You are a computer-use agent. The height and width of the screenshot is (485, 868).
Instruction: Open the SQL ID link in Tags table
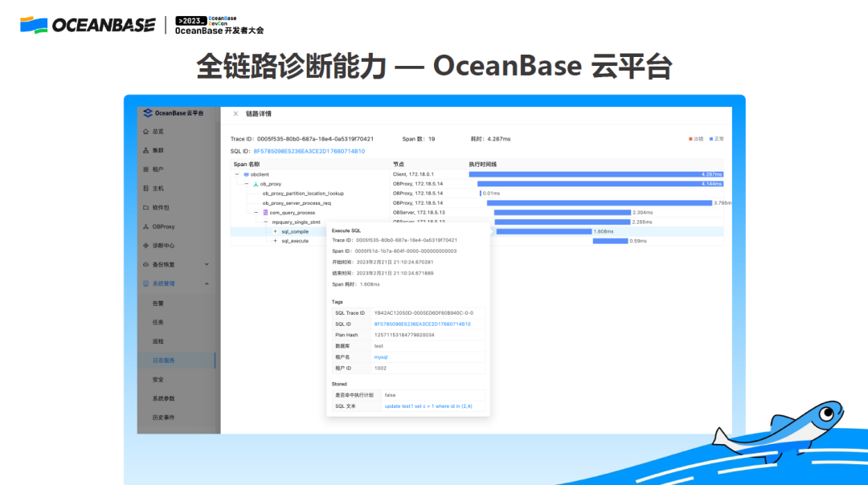click(423, 324)
